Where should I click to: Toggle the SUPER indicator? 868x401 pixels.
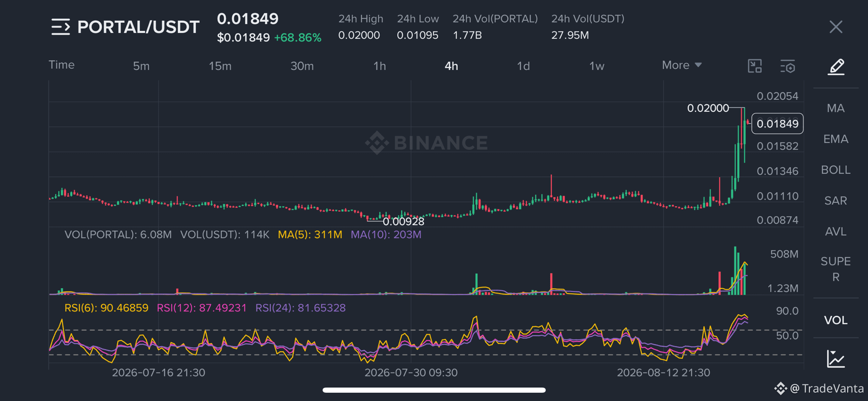tap(836, 269)
